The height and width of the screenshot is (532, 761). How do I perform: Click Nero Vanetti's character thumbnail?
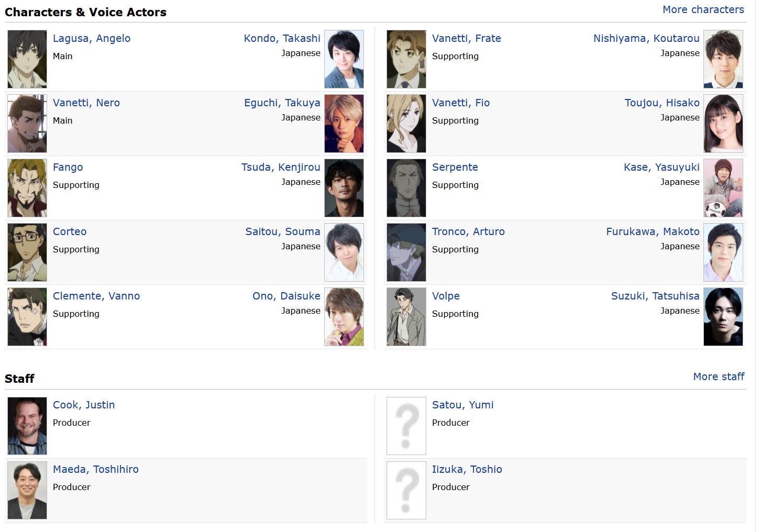click(x=27, y=124)
